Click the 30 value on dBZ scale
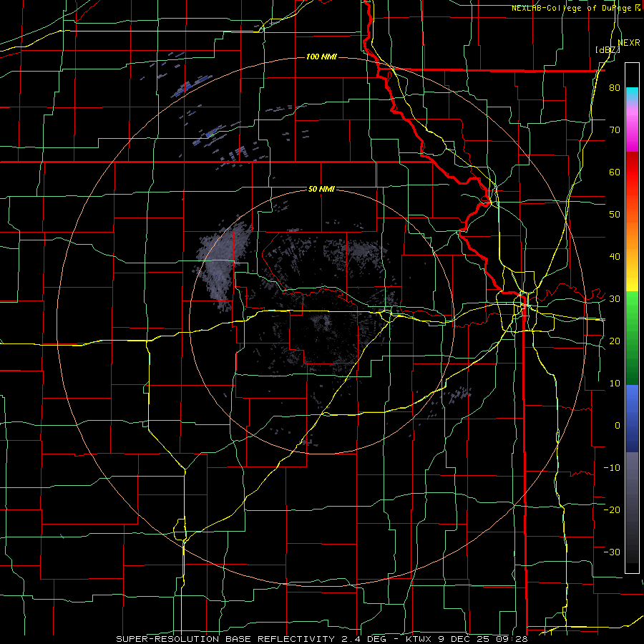Image resolution: width=644 pixels, height=644 pixels. (615, 299)
